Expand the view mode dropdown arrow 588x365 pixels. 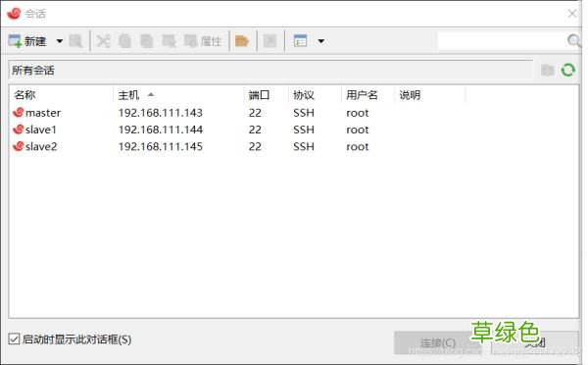pos(321,41)
